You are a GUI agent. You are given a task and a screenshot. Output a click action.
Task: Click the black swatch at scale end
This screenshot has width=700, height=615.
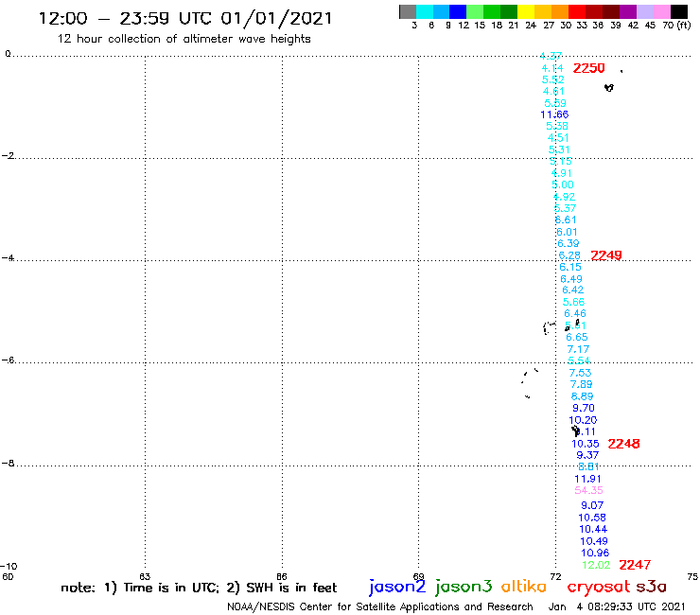point(678,11)
